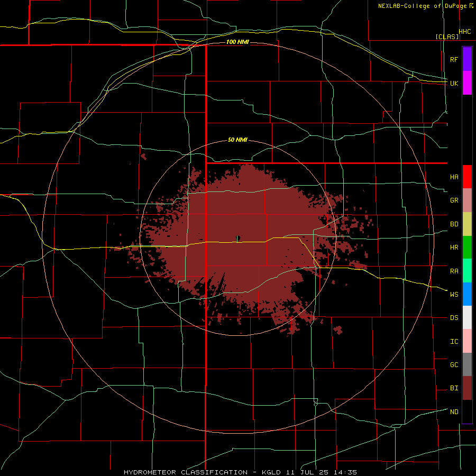Click the BI dark red legend swatch
The width and height of the screenshot is (476, 476).
point(467,388)
